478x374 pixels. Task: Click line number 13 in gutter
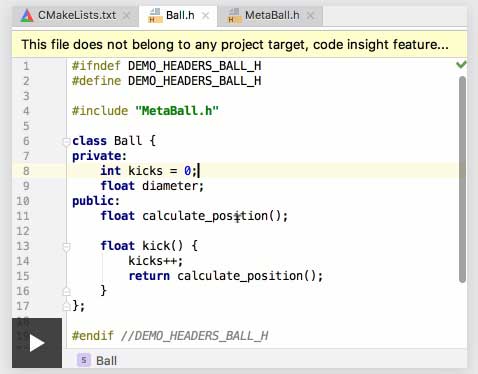click(23, 246)
